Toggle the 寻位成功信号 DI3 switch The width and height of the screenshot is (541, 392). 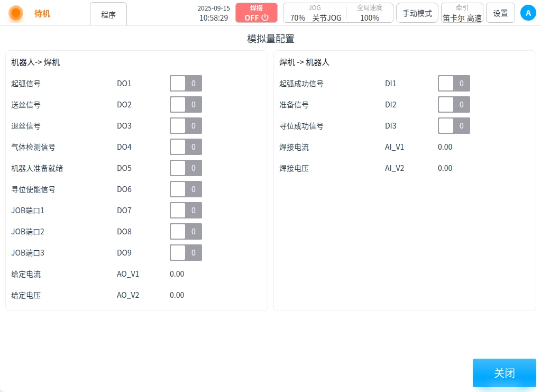[x=454, y=126]
